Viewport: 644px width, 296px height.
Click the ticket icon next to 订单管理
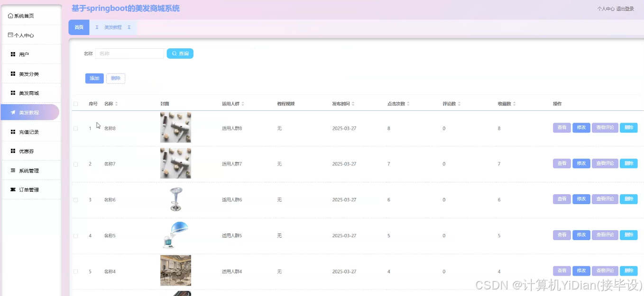pos(13,189)
